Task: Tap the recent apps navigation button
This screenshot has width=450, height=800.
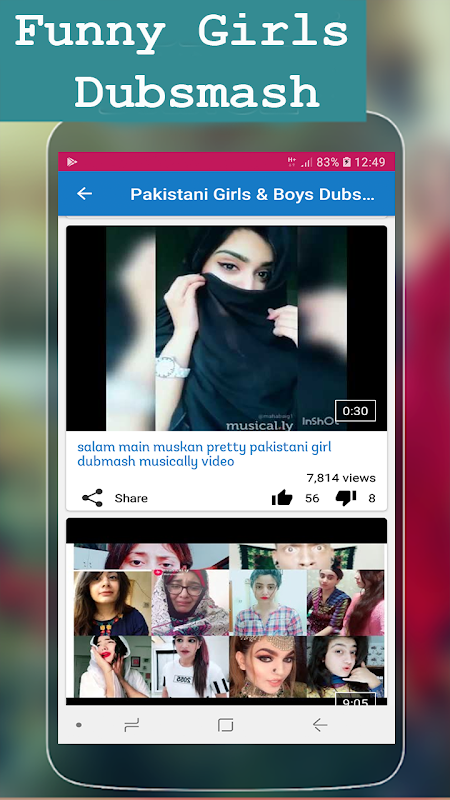Action: pos(132,724)
